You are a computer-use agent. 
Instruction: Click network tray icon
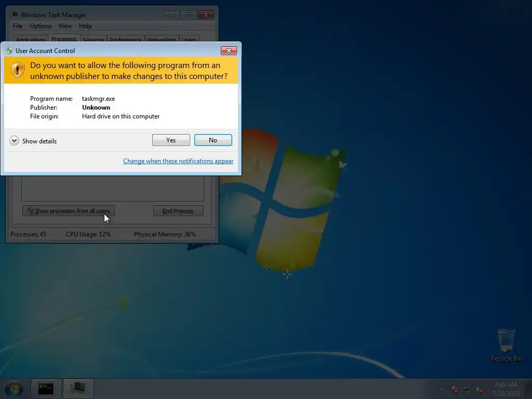tap(467, 390)
